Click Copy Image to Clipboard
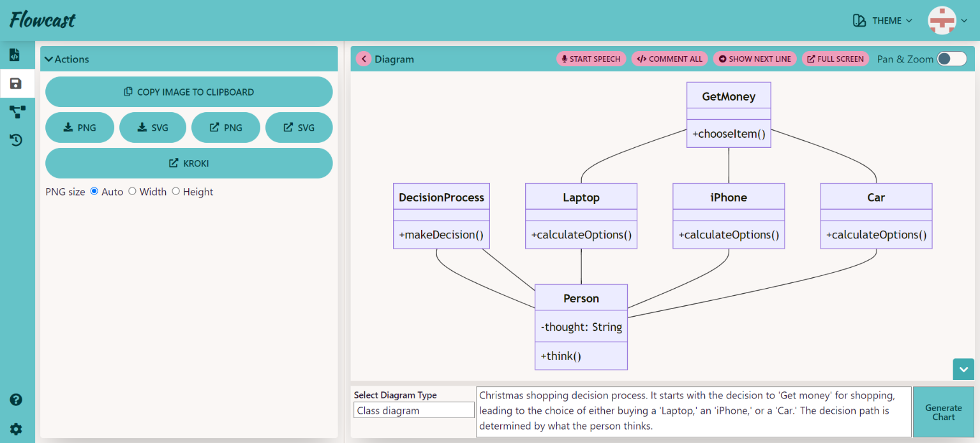This screenshot has width=980, height=443. (189, 92)
